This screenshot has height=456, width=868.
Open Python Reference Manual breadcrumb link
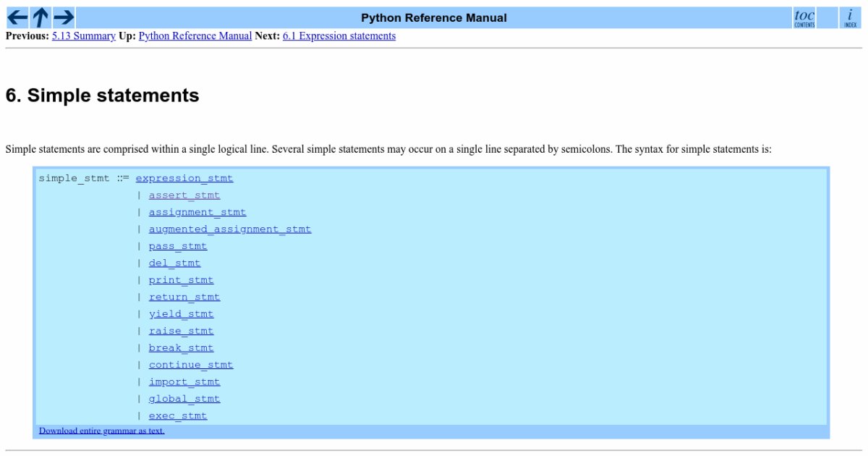click(195, 36)
